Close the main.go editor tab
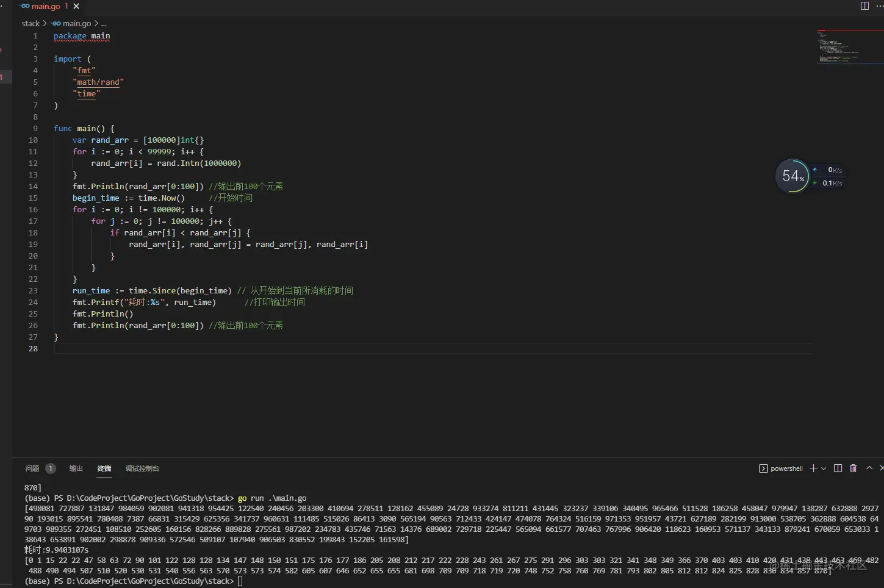This screenshot has height=588, width=884. (x=76, y=6)
